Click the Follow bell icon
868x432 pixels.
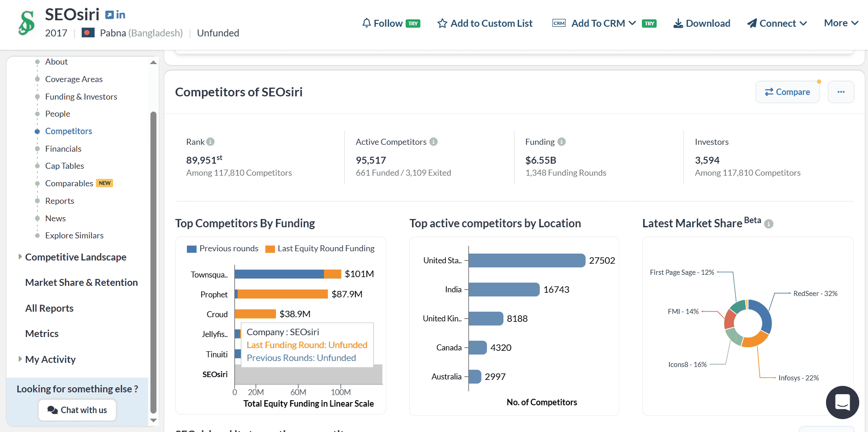tap(367, 23)
